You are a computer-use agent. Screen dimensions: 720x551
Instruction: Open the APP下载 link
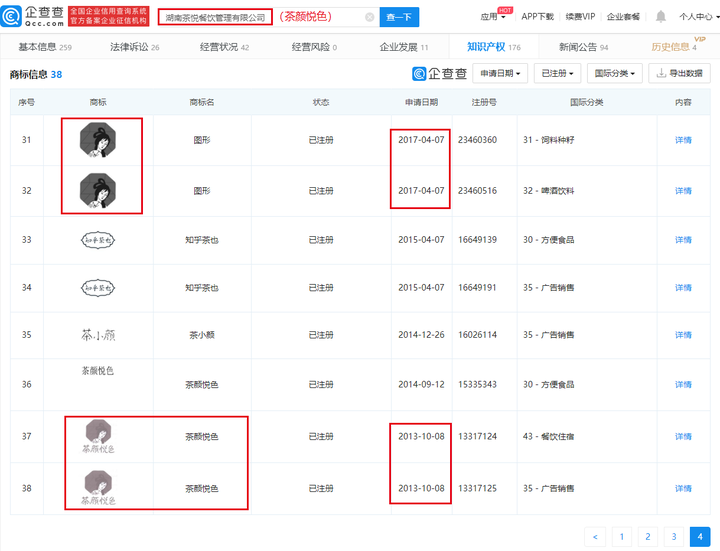click(537, 17)
